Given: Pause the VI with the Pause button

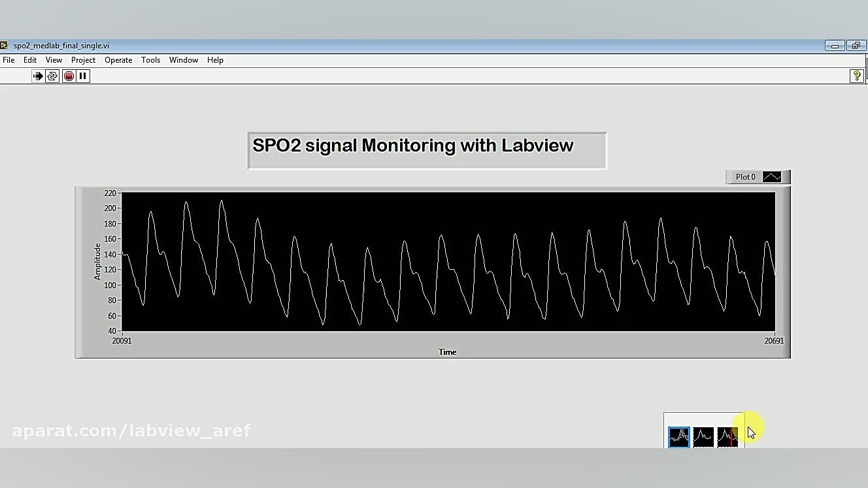Looking at the screenshot, I should 83,76.
